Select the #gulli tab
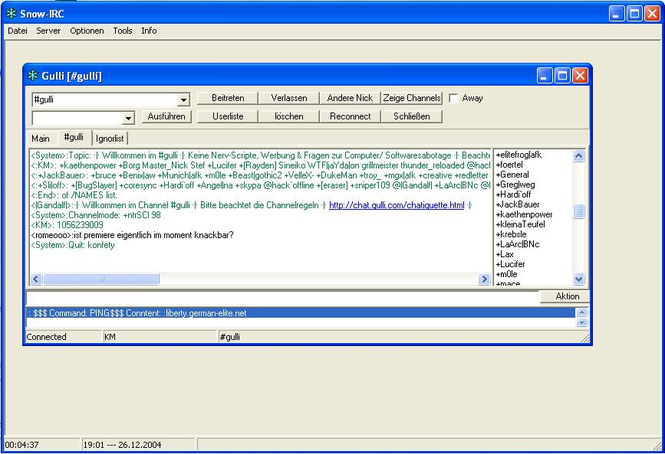 (74, 137)
